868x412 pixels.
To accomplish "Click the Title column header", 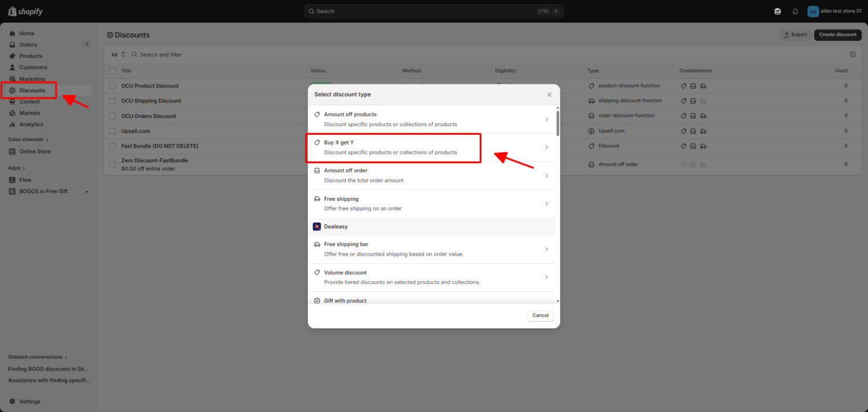I will [x=126, y=71].
